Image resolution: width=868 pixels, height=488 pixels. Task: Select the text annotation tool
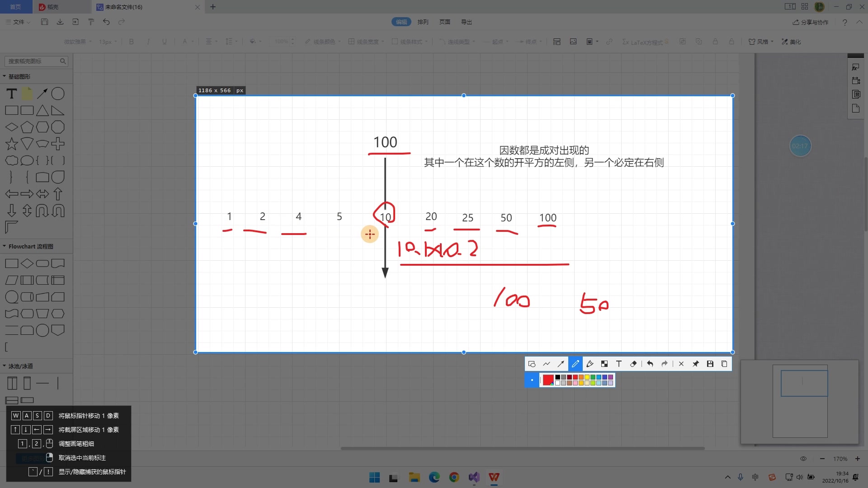[618, 364]
